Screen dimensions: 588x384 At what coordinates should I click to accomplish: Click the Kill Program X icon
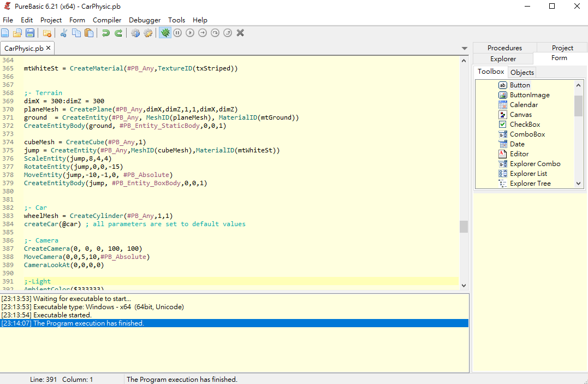240,33
